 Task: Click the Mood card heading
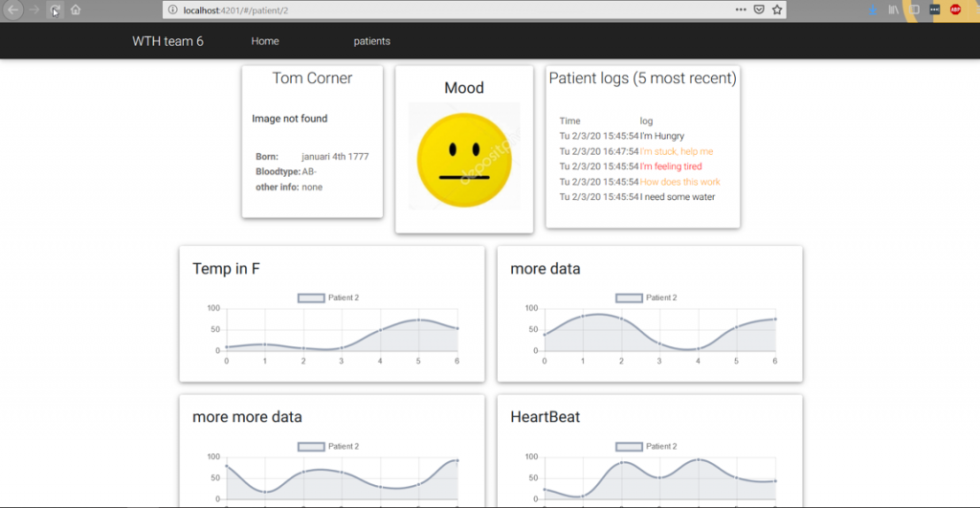pos(464,88)
